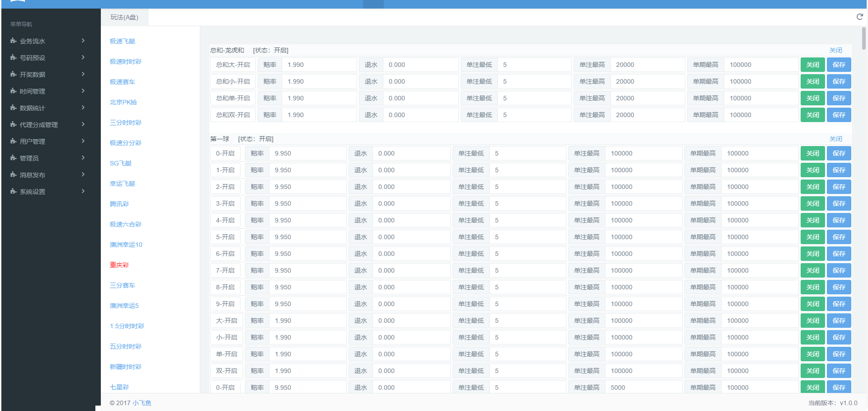Expand the 管理员 menu chevron
Screen dimensions: 868x411
83,158
